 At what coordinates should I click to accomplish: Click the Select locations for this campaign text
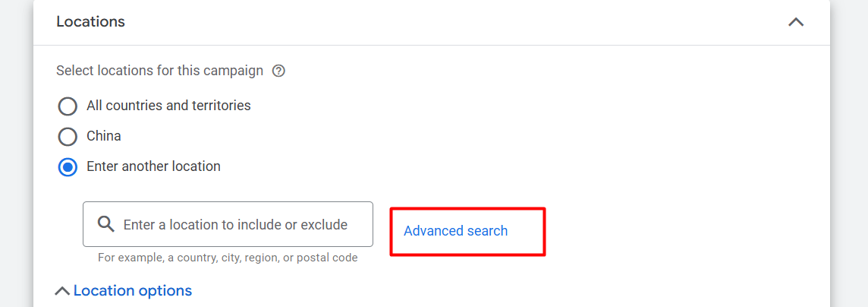tap(159, 71)
